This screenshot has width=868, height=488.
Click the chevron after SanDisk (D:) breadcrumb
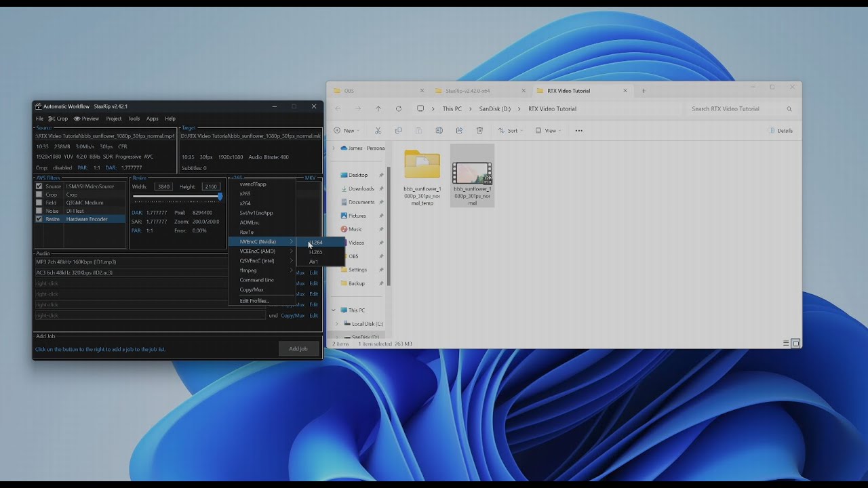click(520, 108)
